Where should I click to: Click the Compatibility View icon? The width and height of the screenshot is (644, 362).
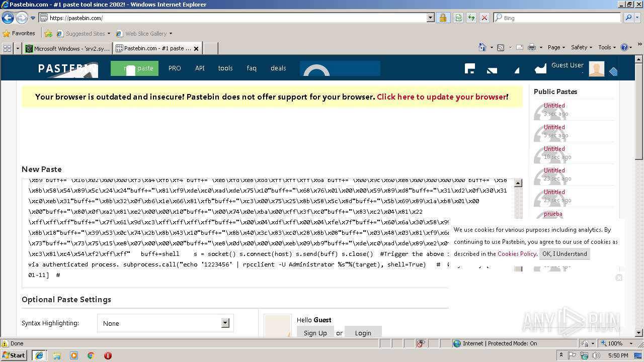point(458,18)
